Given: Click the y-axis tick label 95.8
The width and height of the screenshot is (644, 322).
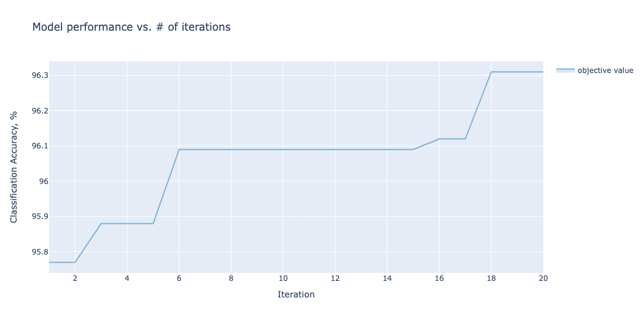Looking at the screenshot, I should [x=39, y=252].
